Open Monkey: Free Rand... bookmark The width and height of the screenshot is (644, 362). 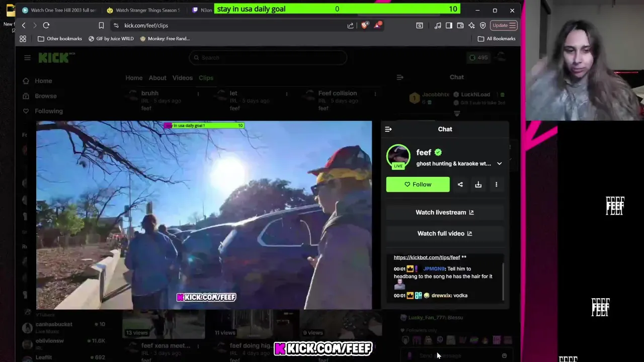click(x=165, y=39)
